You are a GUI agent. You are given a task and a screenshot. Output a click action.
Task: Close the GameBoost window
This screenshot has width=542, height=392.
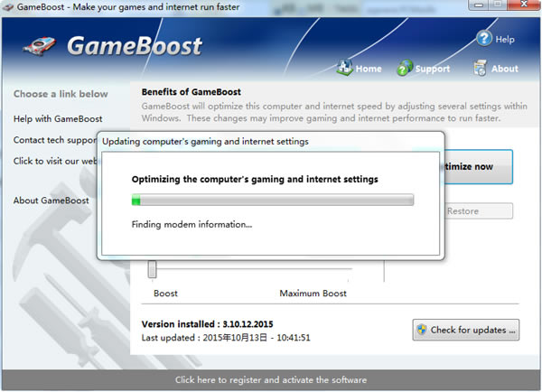coord(524,5)
